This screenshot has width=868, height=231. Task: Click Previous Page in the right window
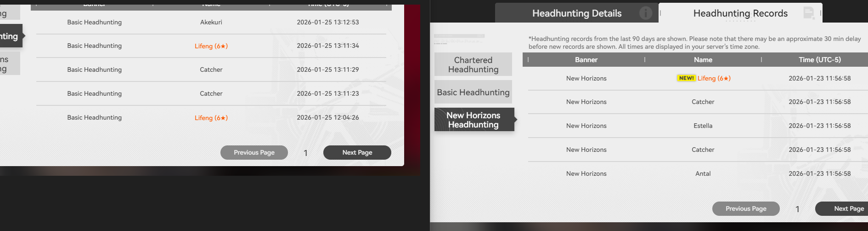click(746, 208)
